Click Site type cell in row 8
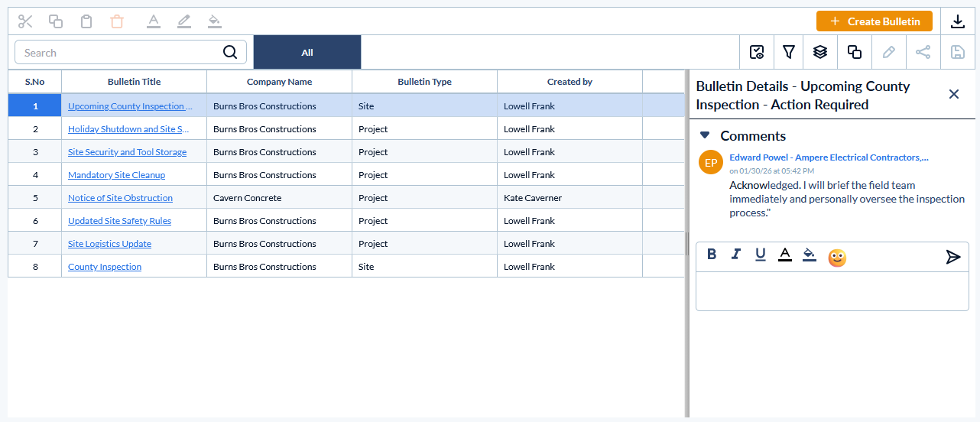 point(425,267)
